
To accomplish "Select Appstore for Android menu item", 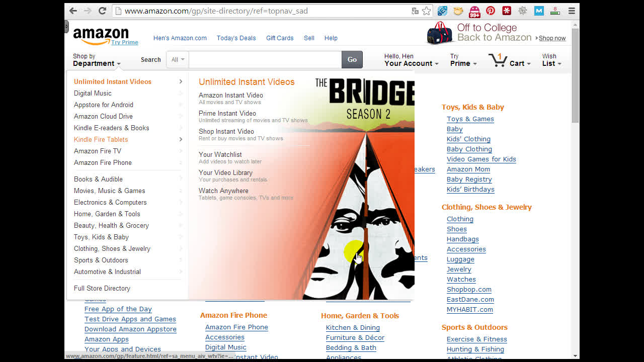I will point(104,105).
